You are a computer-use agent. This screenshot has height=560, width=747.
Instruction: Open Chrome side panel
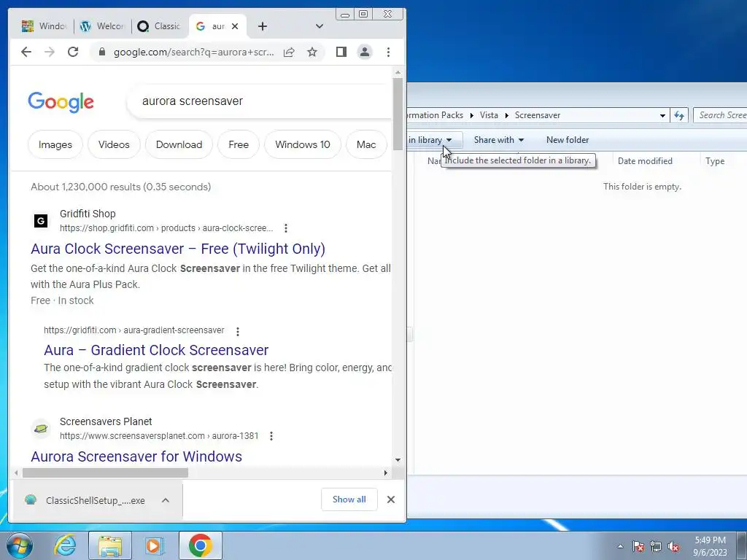(x=341, y=52)
